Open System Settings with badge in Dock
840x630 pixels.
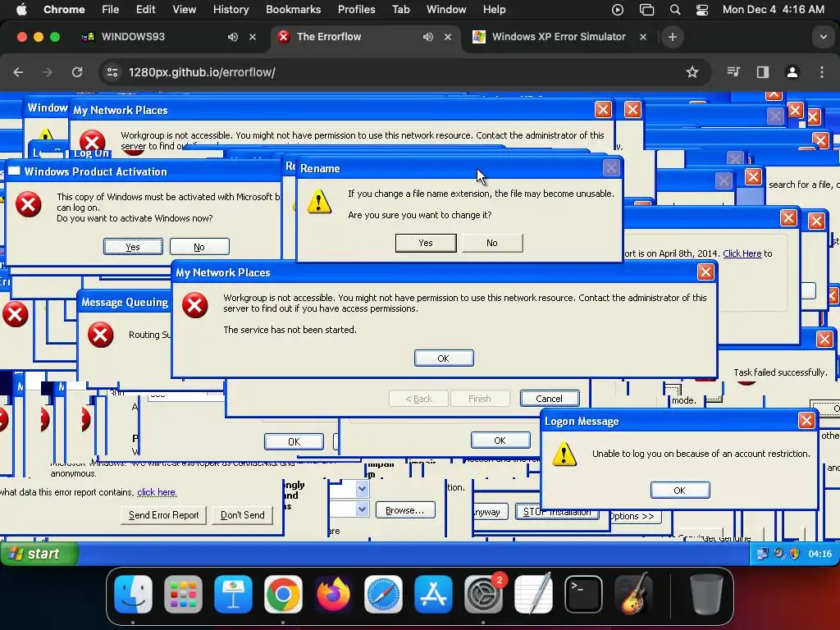(483, 594)
